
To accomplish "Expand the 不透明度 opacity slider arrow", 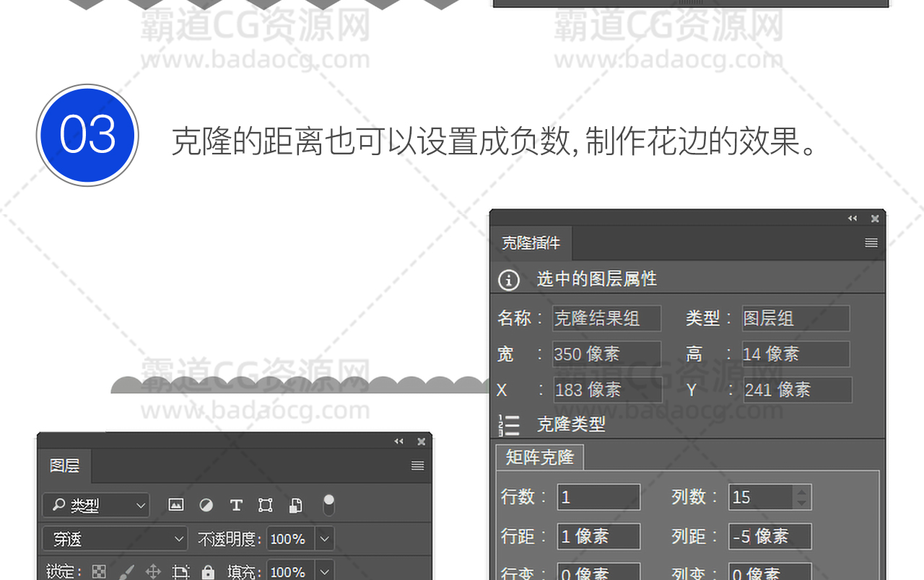I will click(325, 539).
